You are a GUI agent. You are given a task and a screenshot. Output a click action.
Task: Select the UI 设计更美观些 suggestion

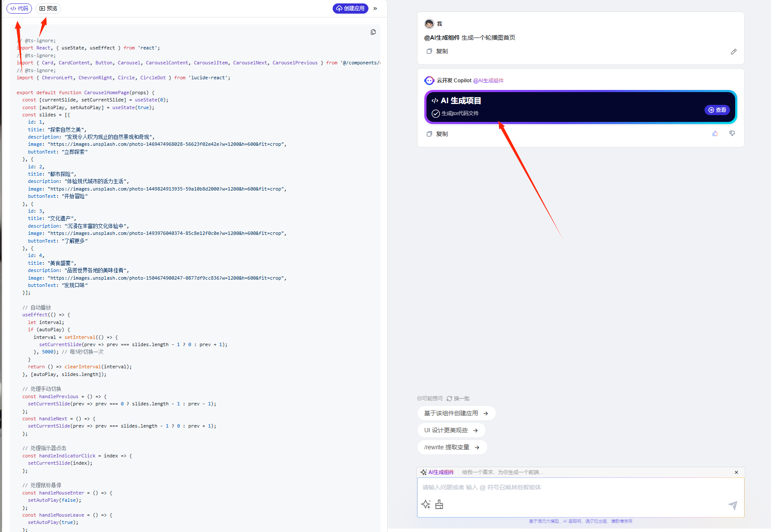(451, 430)
